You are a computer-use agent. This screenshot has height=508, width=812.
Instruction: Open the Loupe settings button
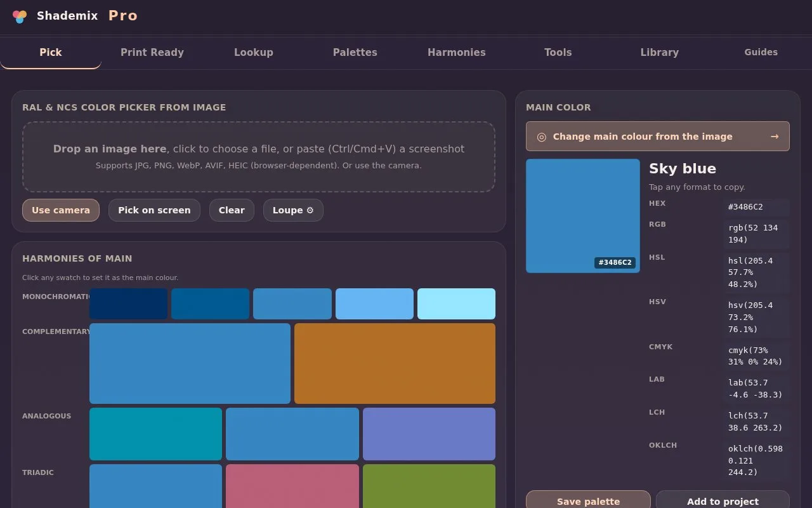point(293,210)
